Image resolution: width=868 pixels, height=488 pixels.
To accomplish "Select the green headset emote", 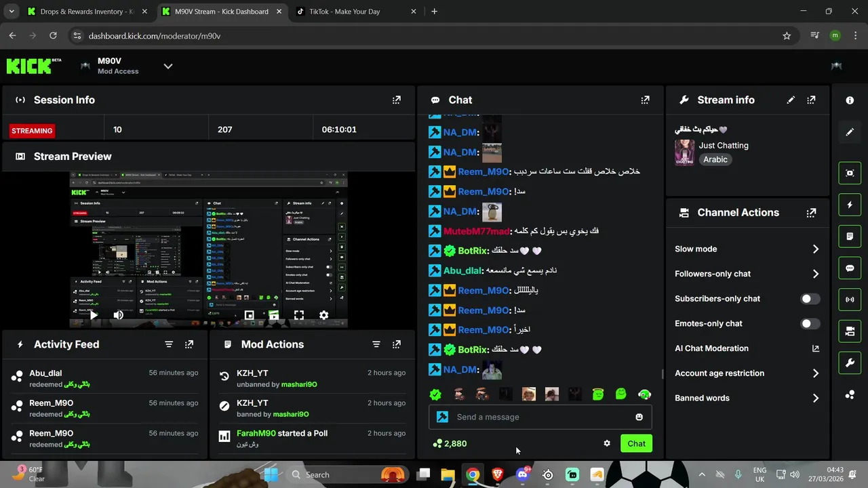I will [644, 394].
